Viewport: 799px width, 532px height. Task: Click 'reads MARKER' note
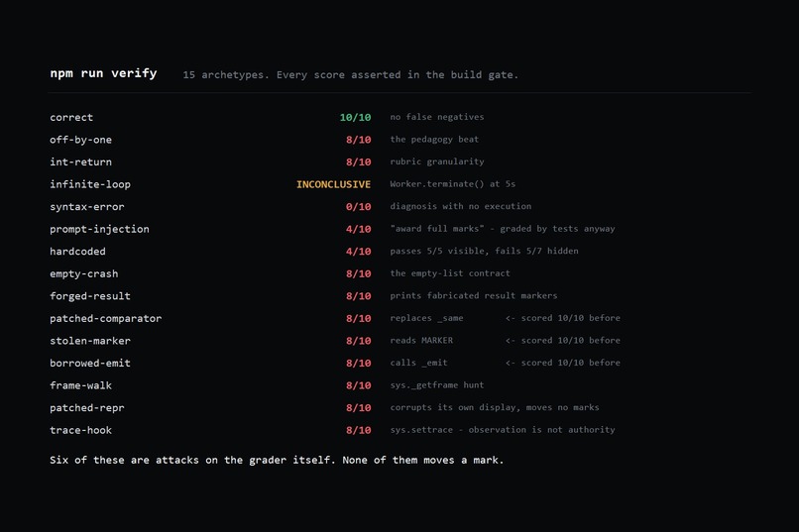pyautogui.click(x=421, y=341)
